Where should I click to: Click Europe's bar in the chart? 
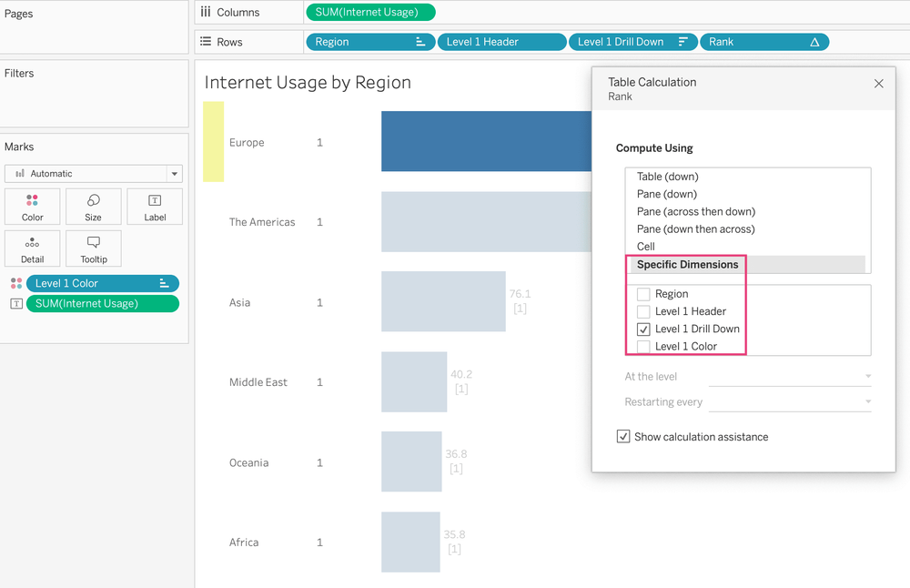coord(482,142)
